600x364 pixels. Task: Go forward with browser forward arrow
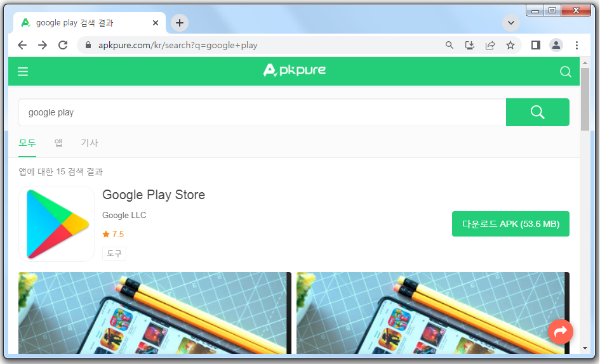tap(43, 45)
